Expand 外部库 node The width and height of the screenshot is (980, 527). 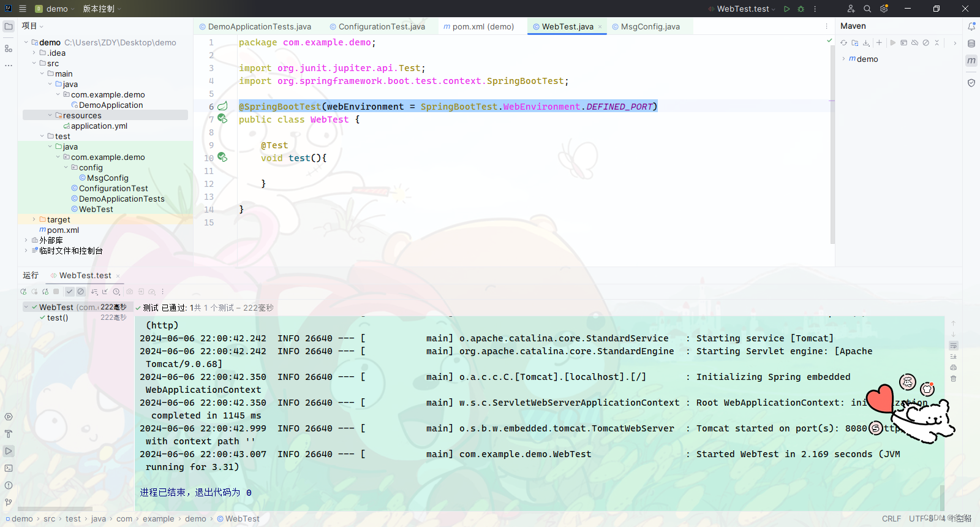coord(26,240)
